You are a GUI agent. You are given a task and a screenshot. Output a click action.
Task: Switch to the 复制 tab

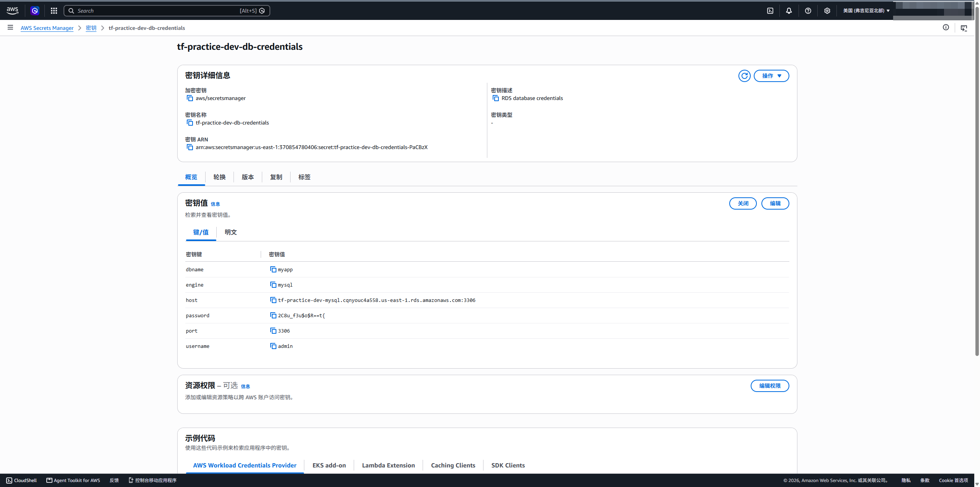[x=276, y=177]
